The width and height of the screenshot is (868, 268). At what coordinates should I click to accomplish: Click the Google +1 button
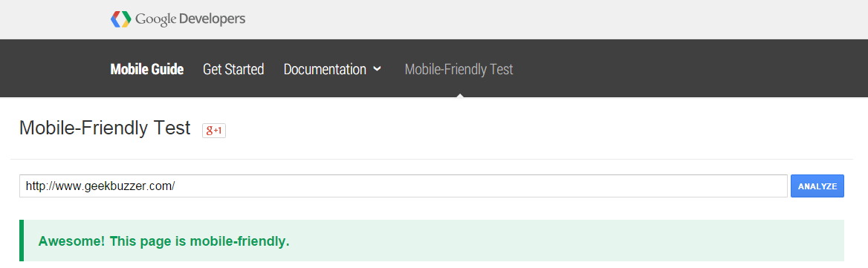214,130
